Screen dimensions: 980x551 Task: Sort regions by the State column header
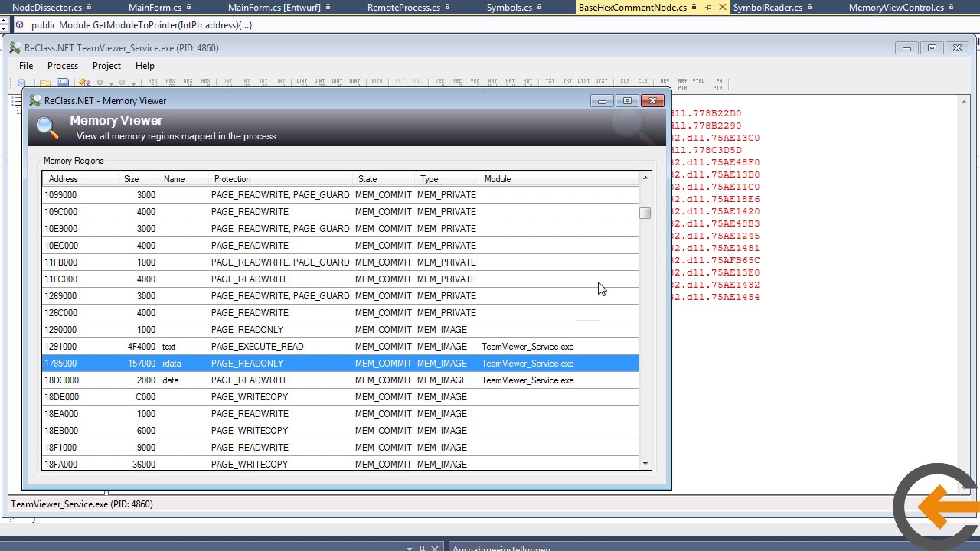coord(384,179)
